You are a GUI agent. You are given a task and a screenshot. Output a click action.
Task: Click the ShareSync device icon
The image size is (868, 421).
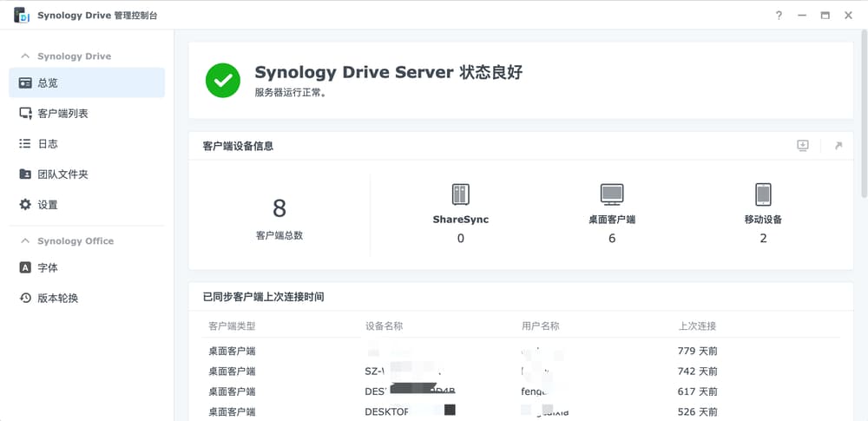(x=460, y=194)
